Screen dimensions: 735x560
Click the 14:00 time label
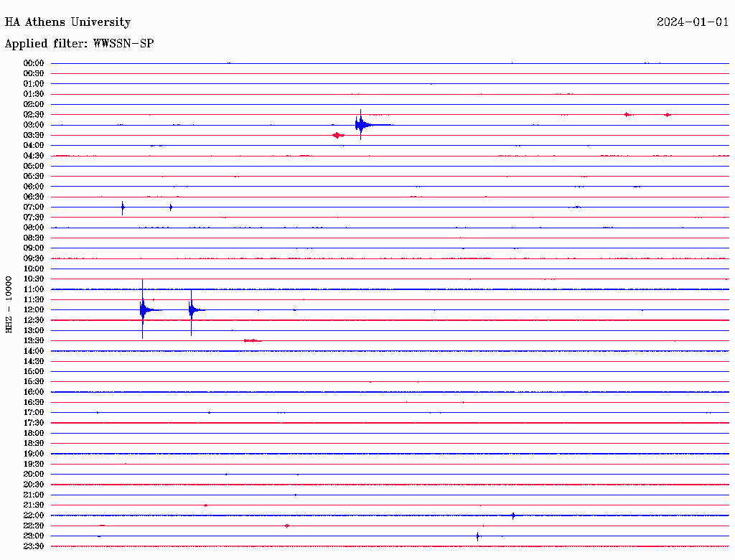pos(34,351)
